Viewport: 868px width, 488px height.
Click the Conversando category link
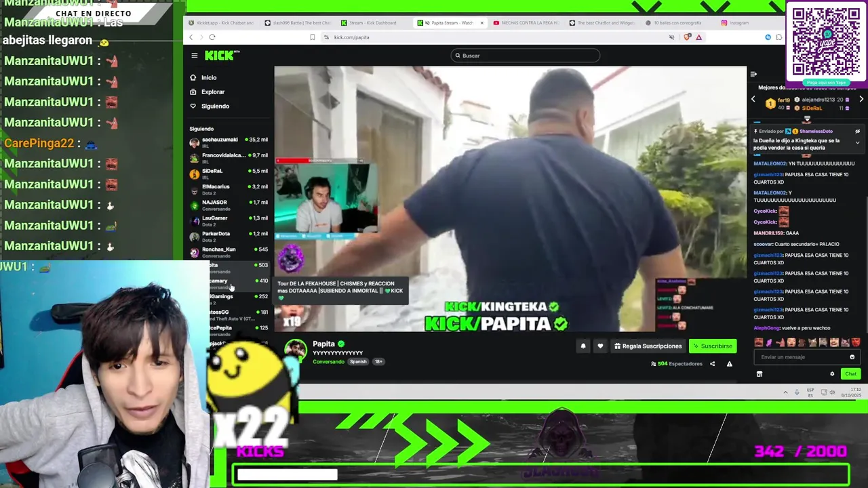coord(329,362)
